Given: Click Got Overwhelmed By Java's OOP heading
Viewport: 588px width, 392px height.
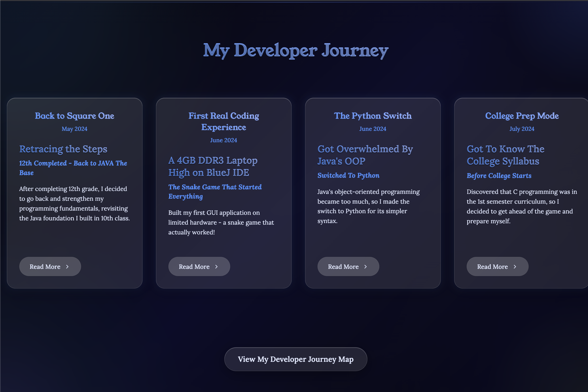Looking at the screenshot, I should coord(365,155).
